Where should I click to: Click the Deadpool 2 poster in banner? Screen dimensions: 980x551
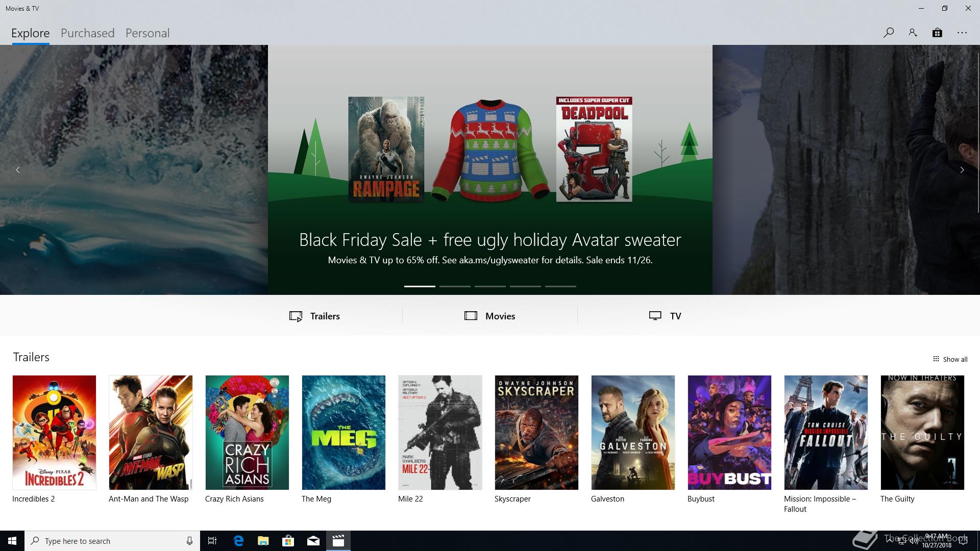(594, 149)
